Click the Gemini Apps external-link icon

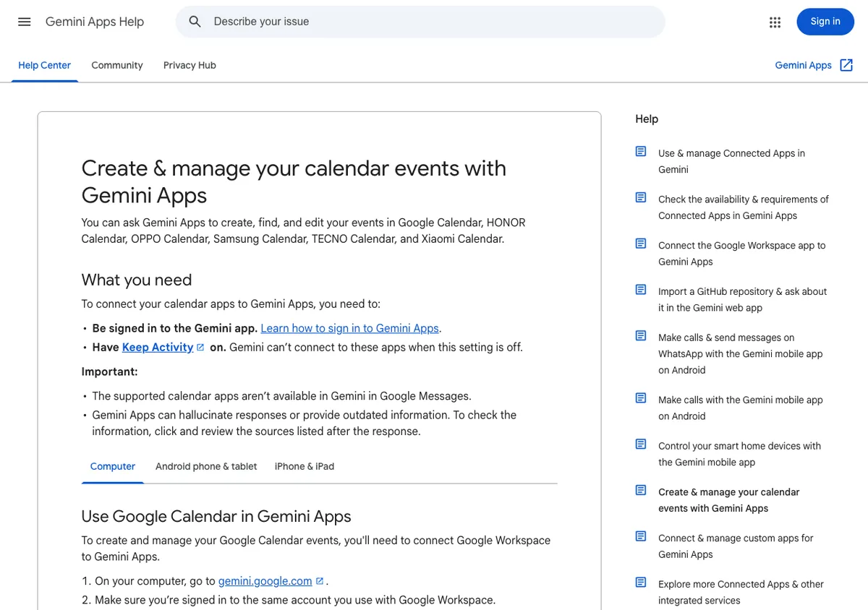click(846, 65)
